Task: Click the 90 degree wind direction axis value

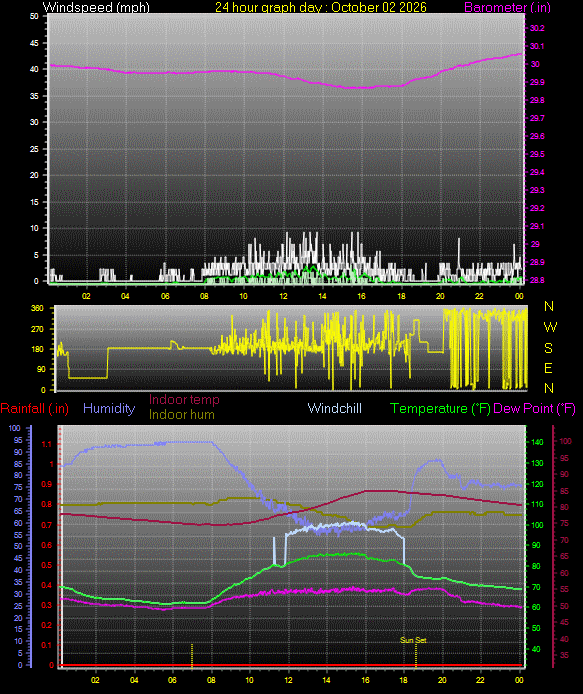Action: click(x=40, y=369)
